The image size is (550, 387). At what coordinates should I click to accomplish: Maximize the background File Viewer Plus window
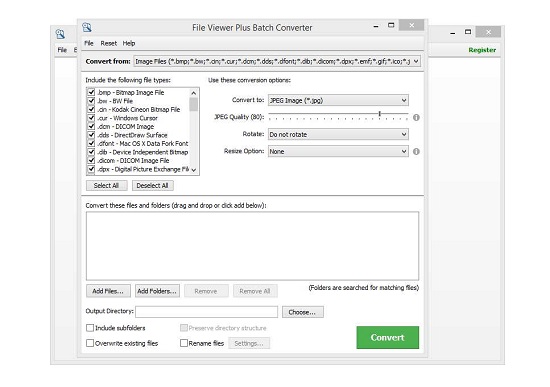(x=468, y=32)
